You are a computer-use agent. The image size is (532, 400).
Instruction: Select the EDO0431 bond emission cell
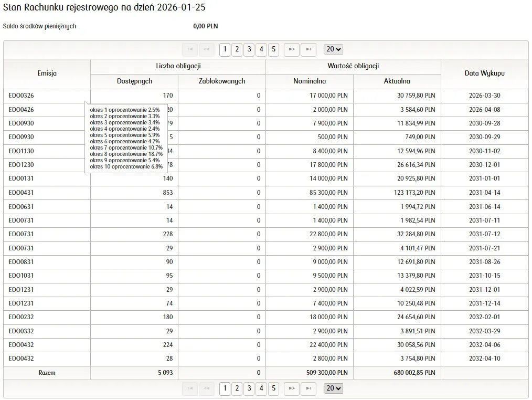pyautogui.click(x=21, y=193)
